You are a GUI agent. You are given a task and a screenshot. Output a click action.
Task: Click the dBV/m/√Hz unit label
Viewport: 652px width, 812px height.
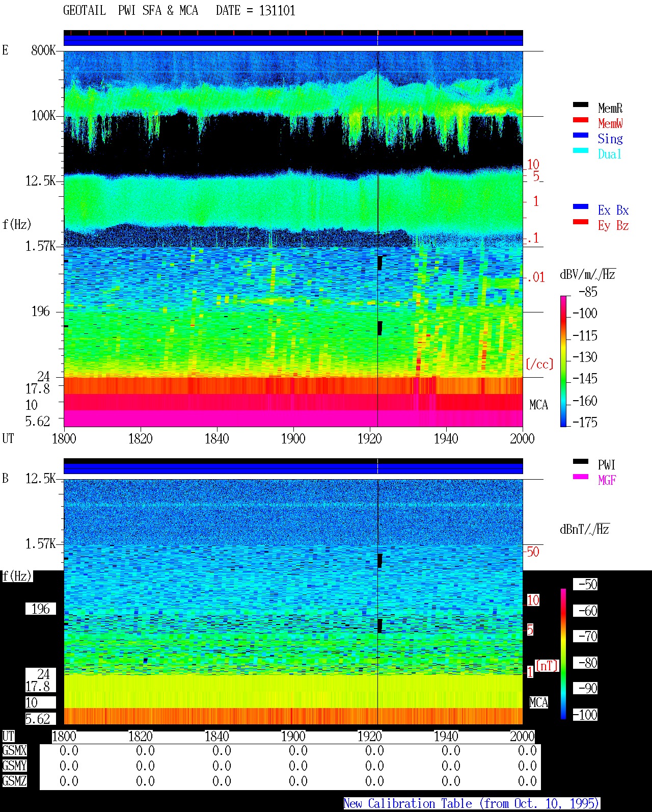(587, 274)
